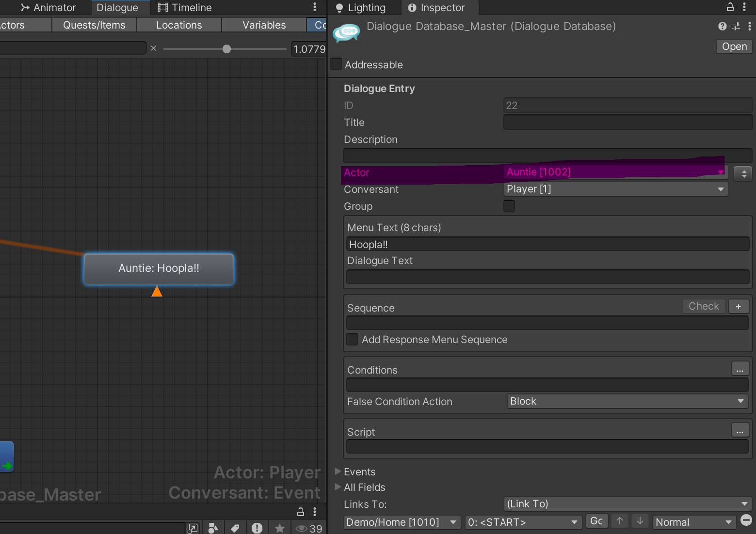Toggle the Inspector lock icon

[730, 7]
